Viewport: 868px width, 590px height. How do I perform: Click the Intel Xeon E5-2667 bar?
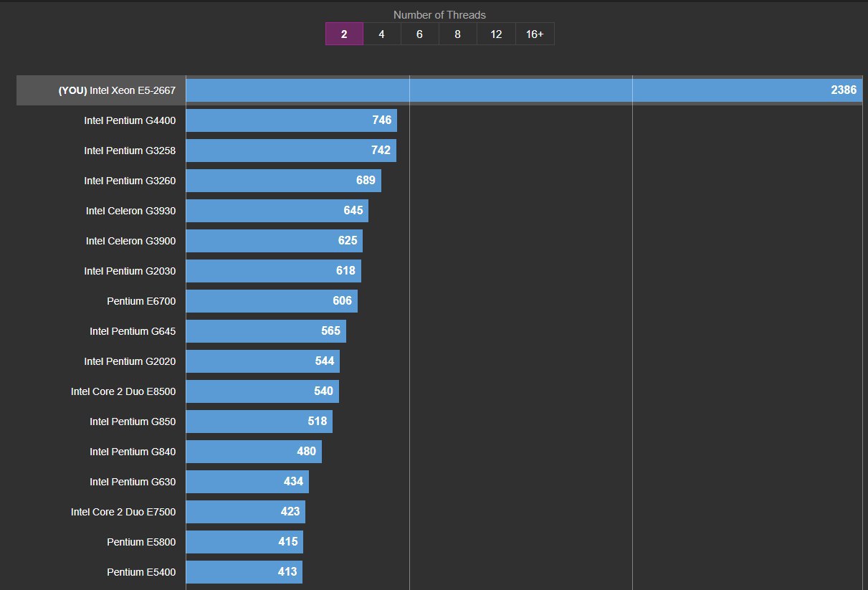coord(524,90)
